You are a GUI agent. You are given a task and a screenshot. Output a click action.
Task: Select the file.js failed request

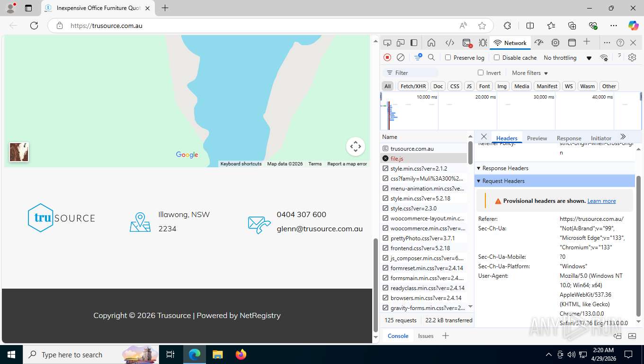point(424,158)
